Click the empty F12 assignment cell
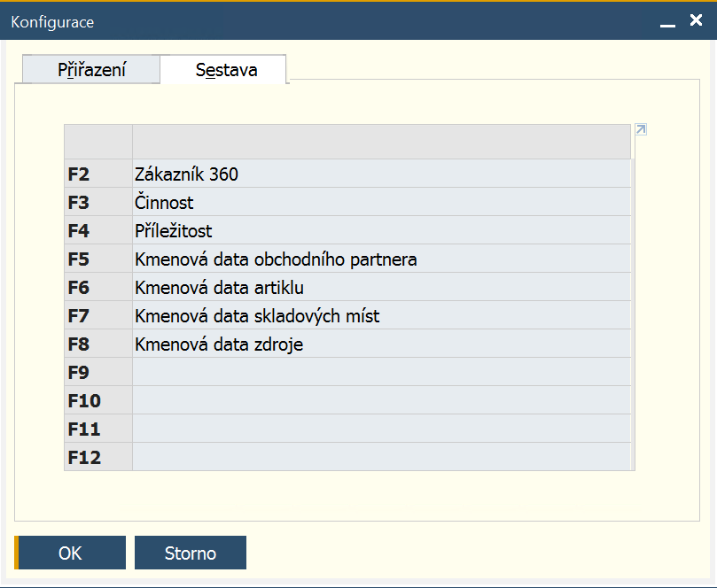717x588 pixels. pyautogui.click(x=381, y=457)
